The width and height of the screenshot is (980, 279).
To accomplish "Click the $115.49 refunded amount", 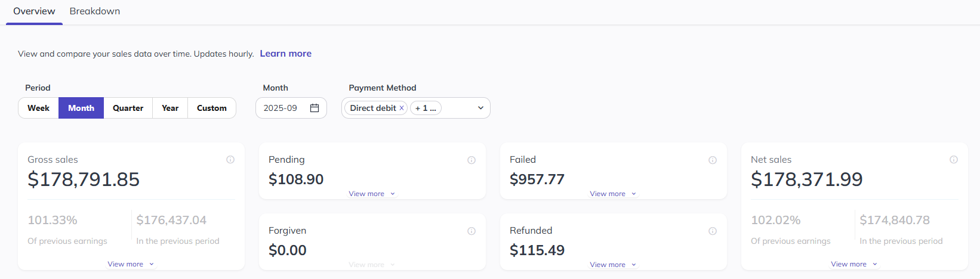I will [537, 250].
